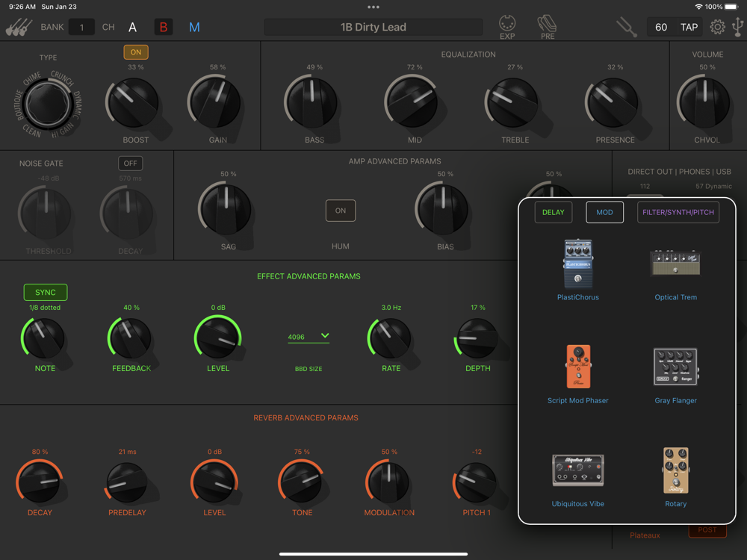Open the tuner fork icon
747x560 pixels.
(x=627, y=27)
